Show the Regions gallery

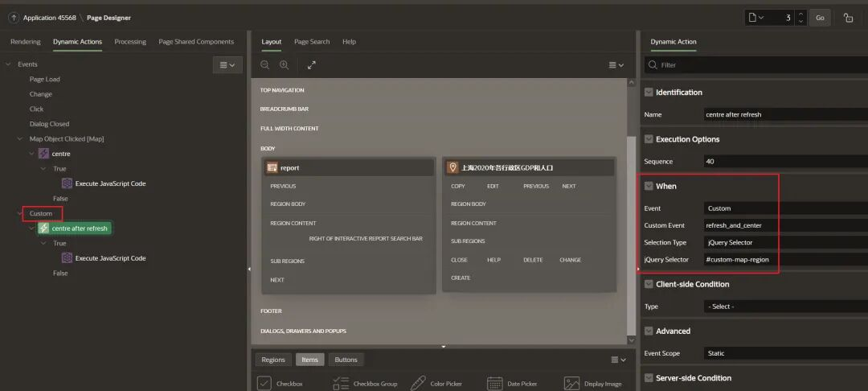click(x=273, y=360)
